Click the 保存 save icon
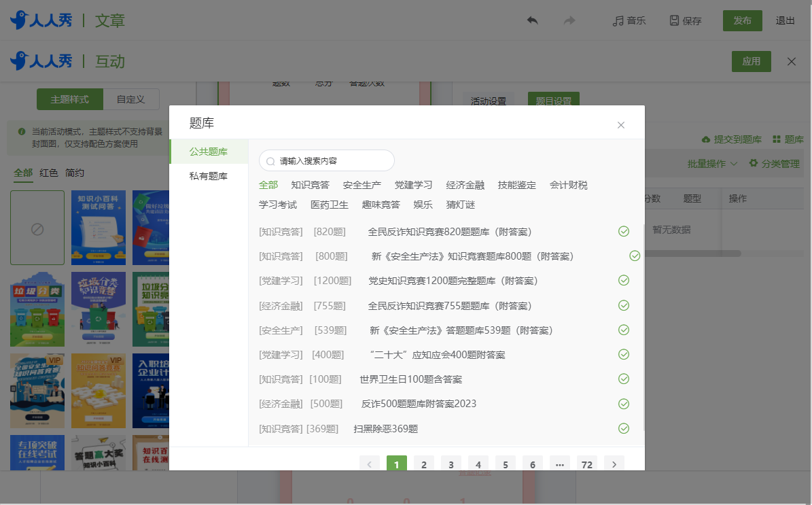This screenshot has height=505, width=812. point(674,20)
